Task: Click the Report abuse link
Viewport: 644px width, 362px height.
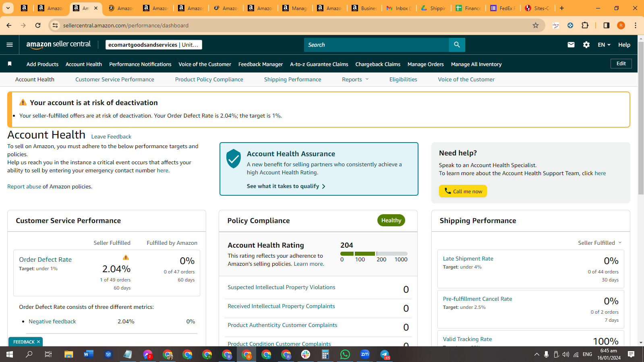Action: 24,186
